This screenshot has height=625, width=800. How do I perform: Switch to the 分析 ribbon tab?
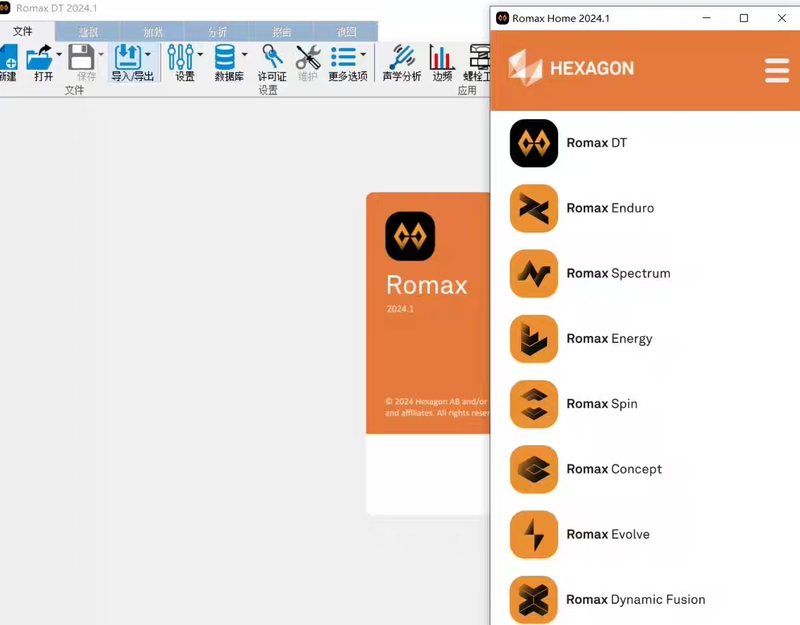point(217,32)
